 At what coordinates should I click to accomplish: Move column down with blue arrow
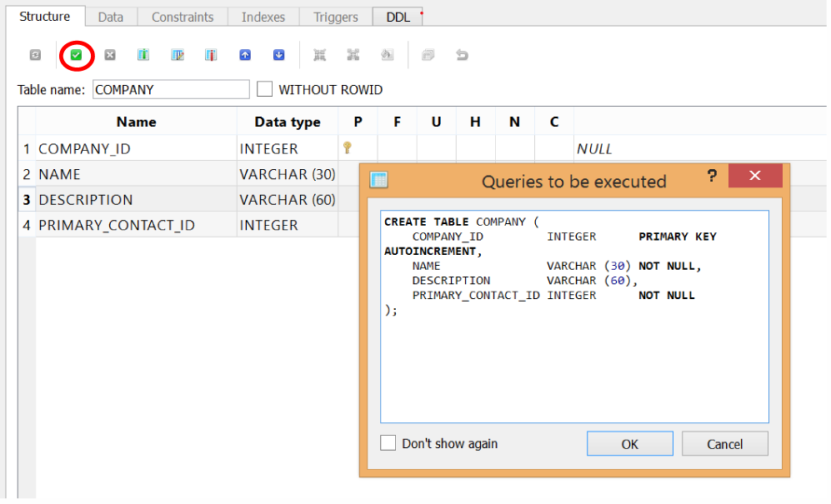click(x=278, y=55)
